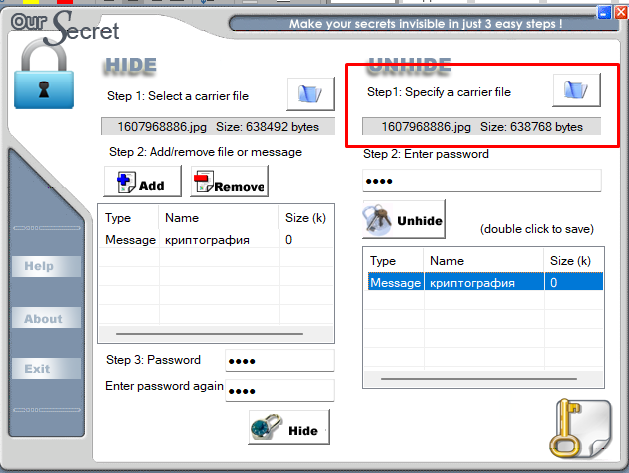This screenshot has width=629, height=473.
Task: Open the folder icon to select the HIDE carrier file
Action: pos(310,94)
